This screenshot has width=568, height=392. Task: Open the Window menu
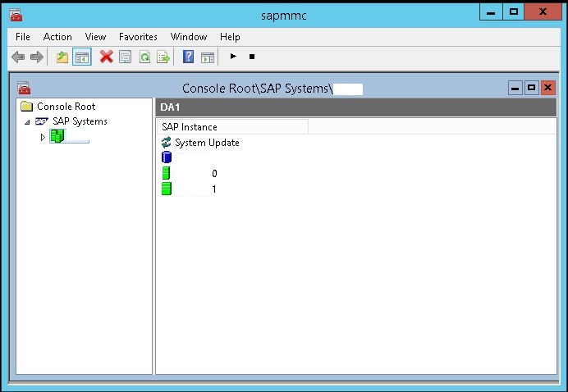click(189, 37)
